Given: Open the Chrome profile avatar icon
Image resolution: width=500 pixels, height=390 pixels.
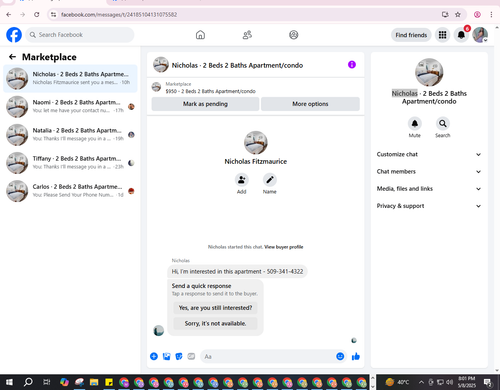Looking at the screenshot, I should tap(477, 14).
